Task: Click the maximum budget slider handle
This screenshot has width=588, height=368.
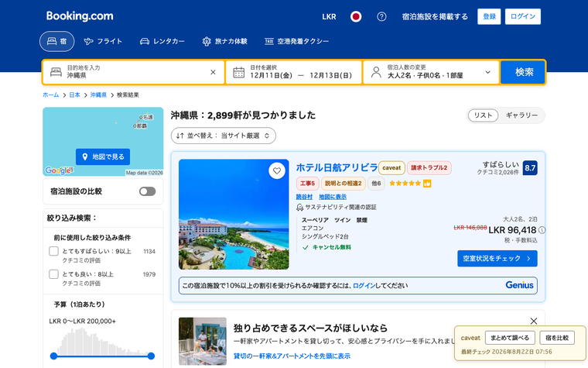Action: pos(151,356)
